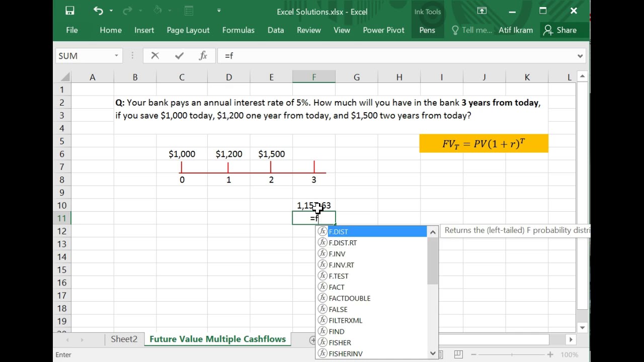The width and height of the screenshot is (644, 362).
Task: Choose FIND from the function list
Action: click(372, 331)
